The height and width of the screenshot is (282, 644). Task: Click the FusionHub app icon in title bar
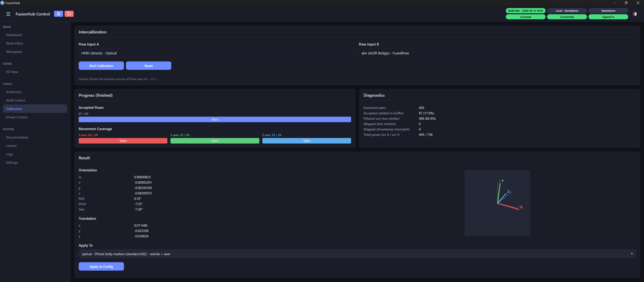(2, 3)
